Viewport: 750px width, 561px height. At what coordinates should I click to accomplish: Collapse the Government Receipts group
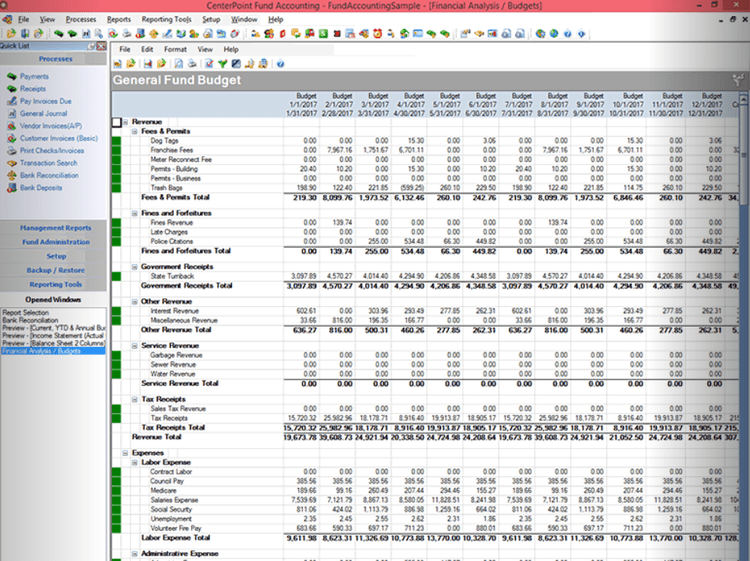pos(135,267)
